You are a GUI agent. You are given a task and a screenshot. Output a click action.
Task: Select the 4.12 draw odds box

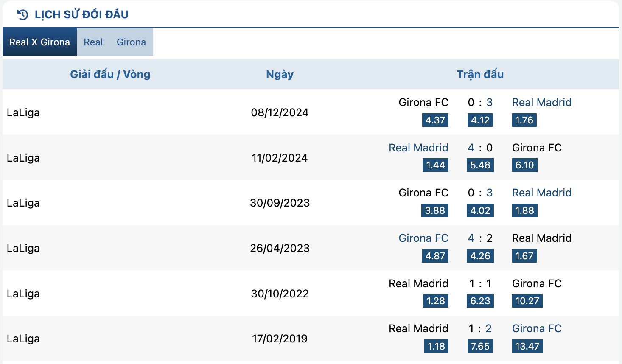click(480, 120)
